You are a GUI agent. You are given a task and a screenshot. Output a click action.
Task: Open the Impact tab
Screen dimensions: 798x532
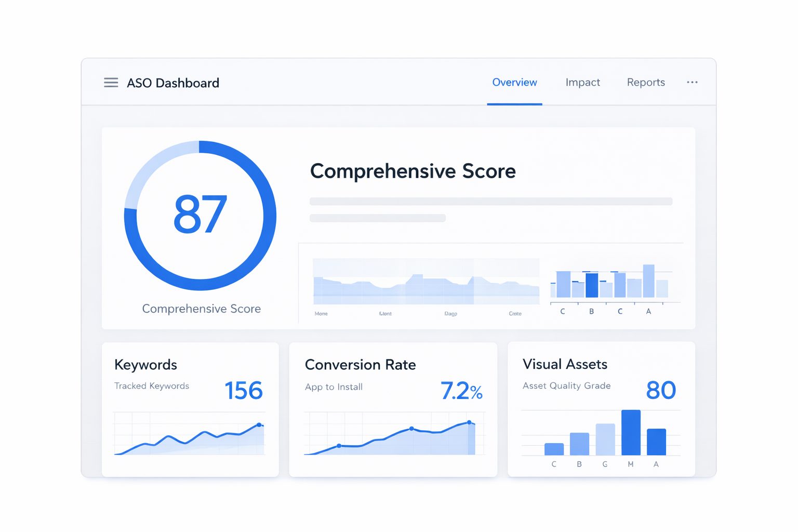582,83
